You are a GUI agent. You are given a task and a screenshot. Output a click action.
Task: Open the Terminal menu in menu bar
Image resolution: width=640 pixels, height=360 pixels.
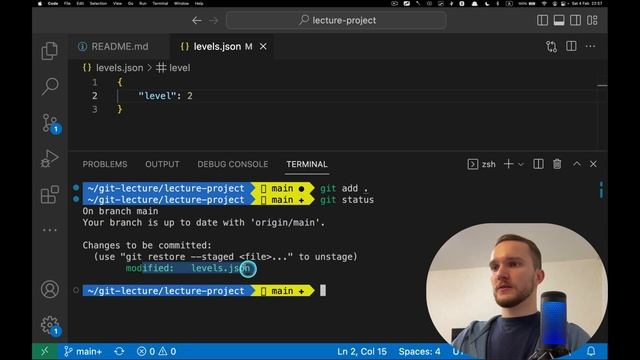[x=160, y=3]
